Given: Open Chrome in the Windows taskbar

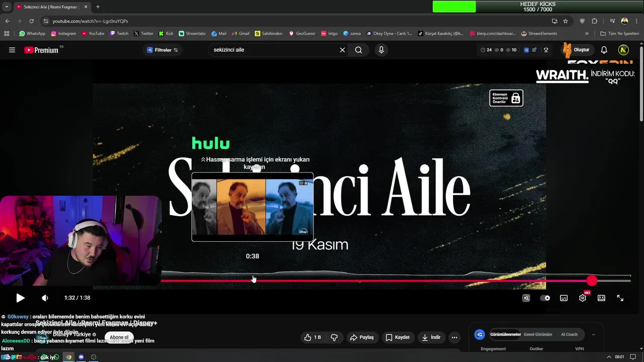Looking at the screenshot, I should coord(69,357).
